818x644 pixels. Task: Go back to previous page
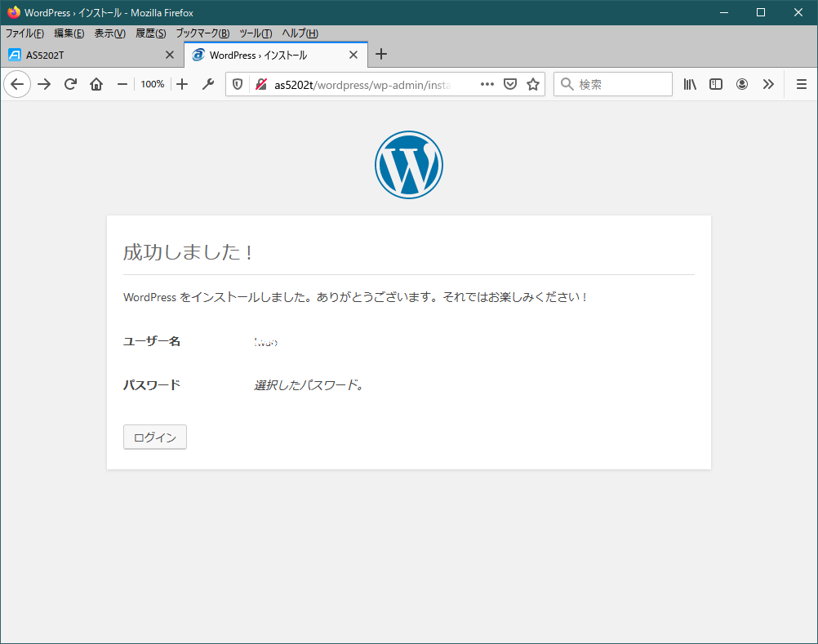tap(17, 84)
